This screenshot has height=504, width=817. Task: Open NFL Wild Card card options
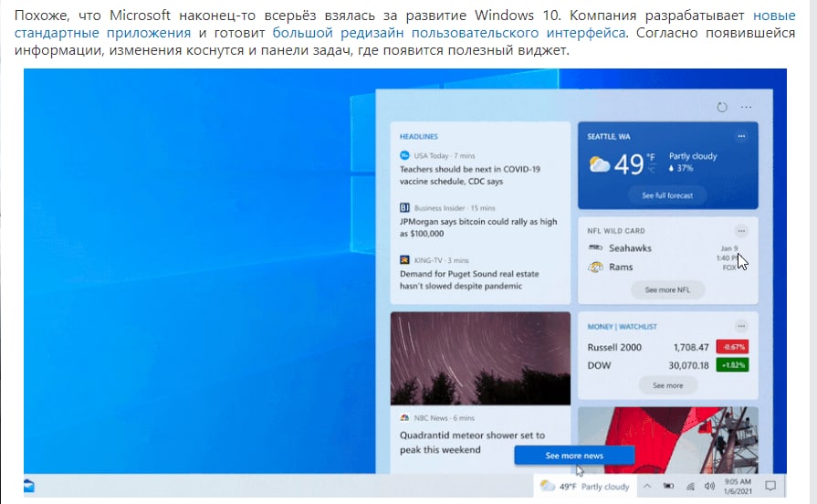741,230
